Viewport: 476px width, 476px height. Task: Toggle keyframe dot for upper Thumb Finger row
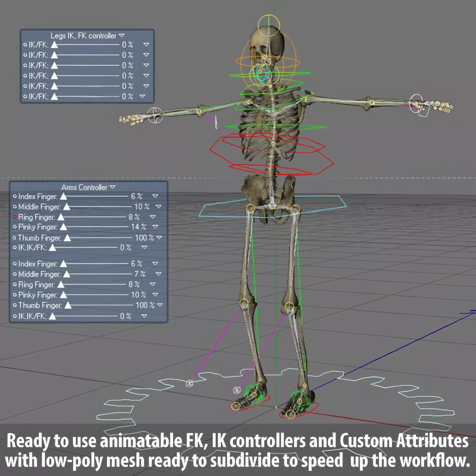pyautogui.click(x=14, y=238)
